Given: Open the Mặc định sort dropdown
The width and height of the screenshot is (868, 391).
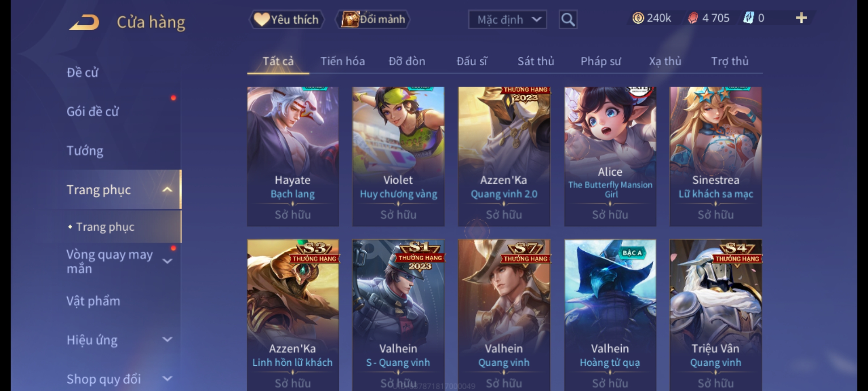Looking at the screenshot, I should pos(507,20).
